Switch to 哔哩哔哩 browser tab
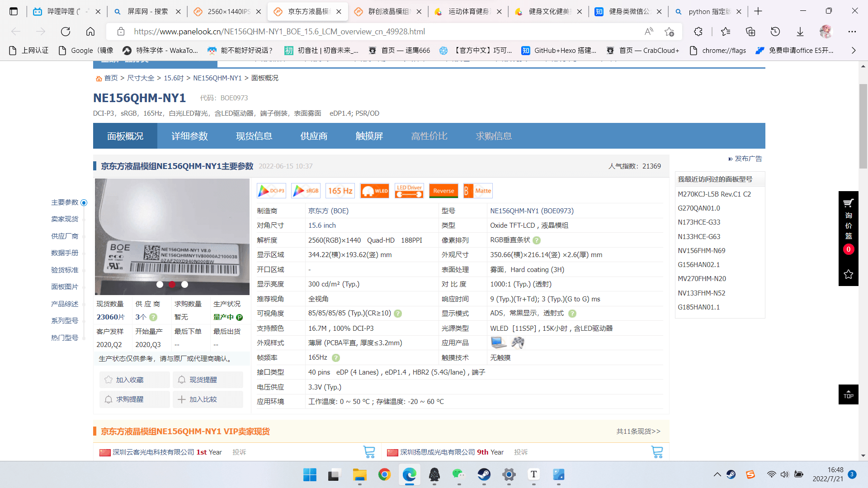The image size is (868, 488). 68,11
